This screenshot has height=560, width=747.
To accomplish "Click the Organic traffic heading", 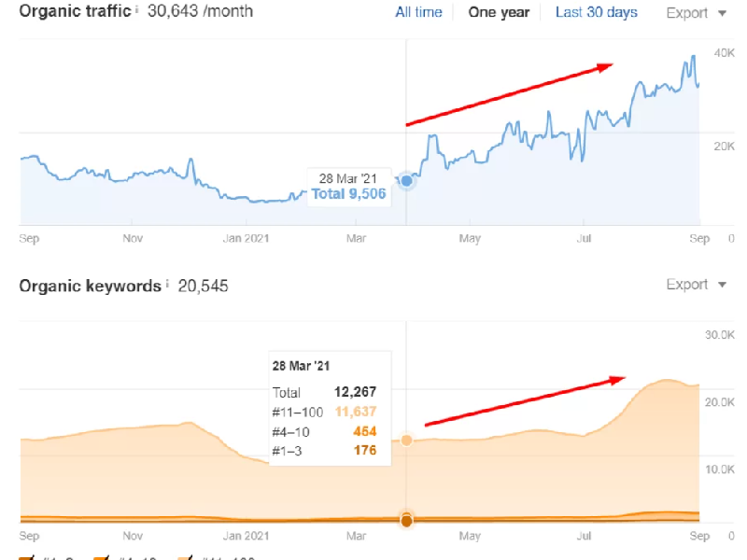I will coord(75,12).
